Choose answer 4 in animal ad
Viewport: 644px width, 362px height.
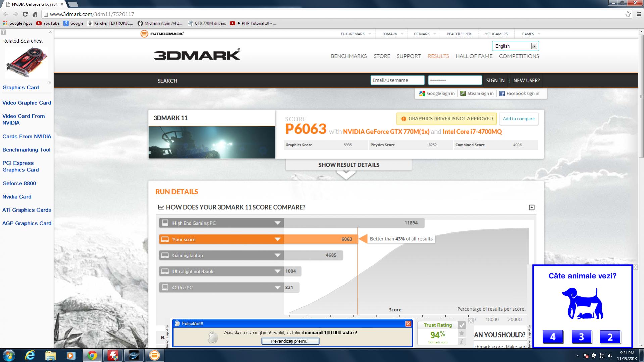tap(553, 337)
